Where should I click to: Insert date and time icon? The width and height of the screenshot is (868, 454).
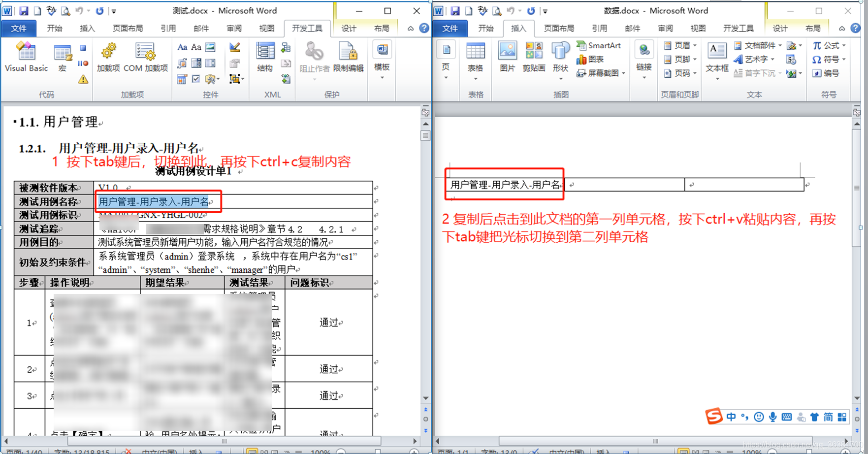click(x=791, y=60)
